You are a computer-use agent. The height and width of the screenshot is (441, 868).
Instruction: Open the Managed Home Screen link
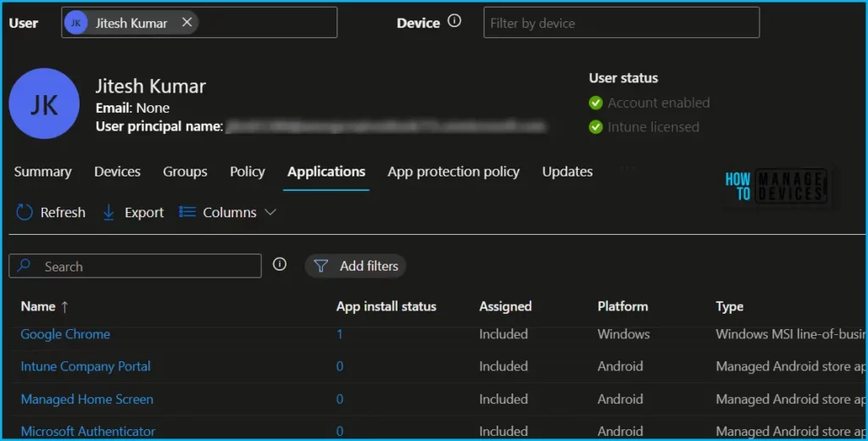pyautogui.click(x=87, y=399)
